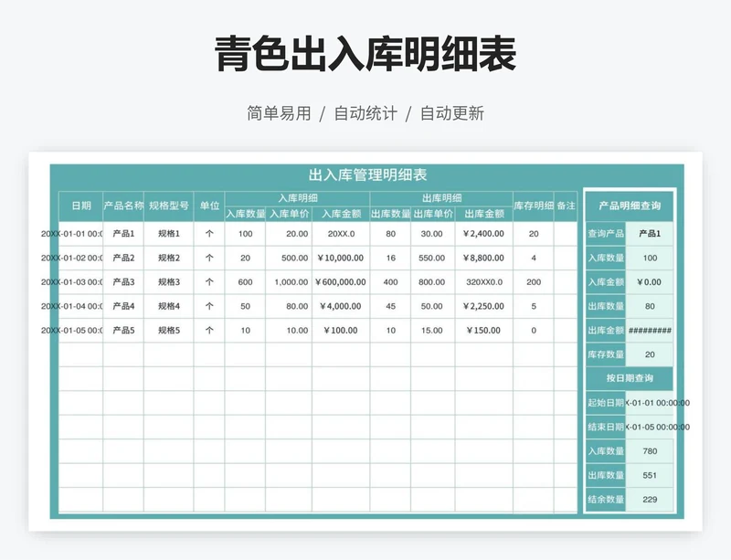731x560 pixels.
Task: Click the 规格5 cell
Action: pyautogui.click(x=169, y=331)
